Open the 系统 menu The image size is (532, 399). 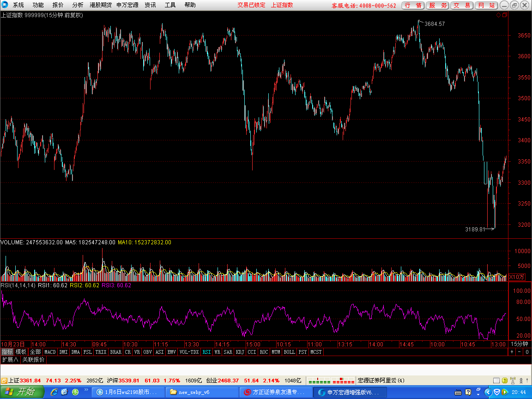18,5
